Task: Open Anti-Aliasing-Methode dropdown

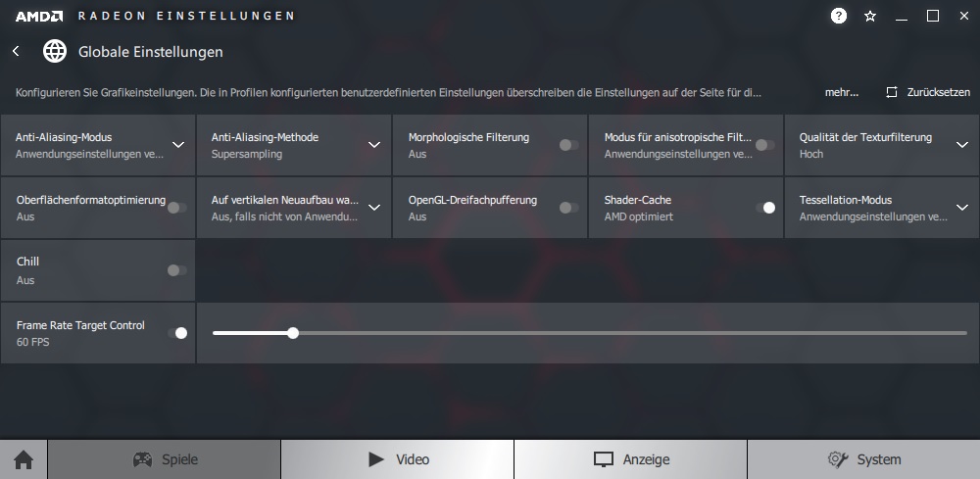Action: tap(374, 145)
